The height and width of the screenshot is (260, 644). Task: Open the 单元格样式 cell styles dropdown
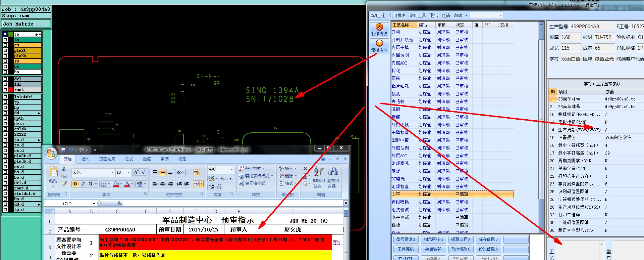[254, 183]
